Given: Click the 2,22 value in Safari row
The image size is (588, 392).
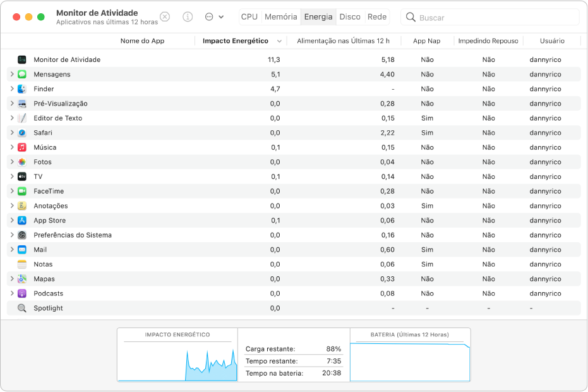Looking at the screenshot, I should tap(387, 133).
